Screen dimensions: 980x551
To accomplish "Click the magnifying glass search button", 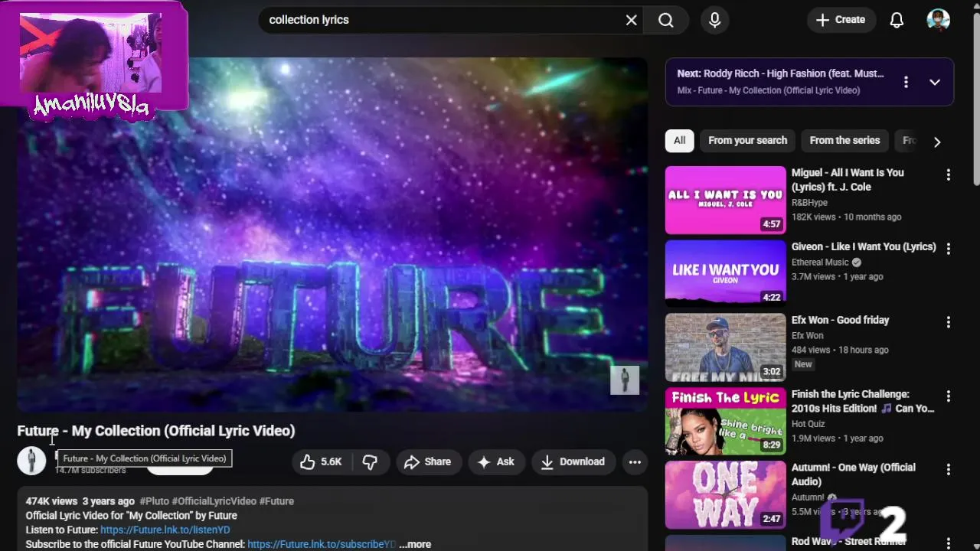I will point(666,20).
